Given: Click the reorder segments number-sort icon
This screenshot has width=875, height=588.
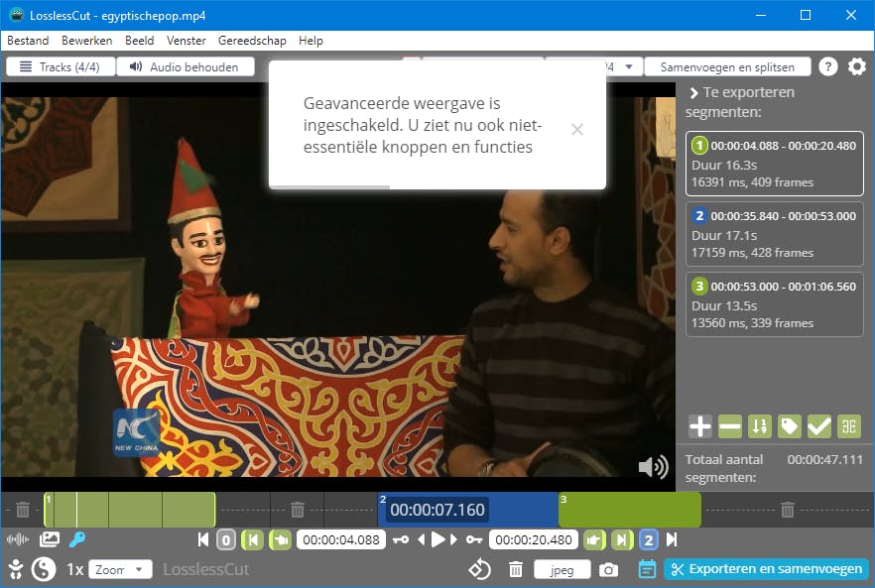Looking at the screenshot, I should click(x=760, y=426).
